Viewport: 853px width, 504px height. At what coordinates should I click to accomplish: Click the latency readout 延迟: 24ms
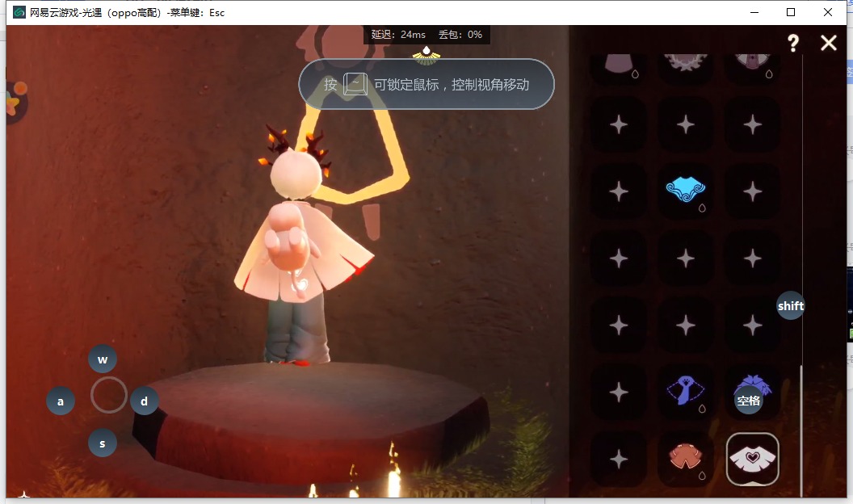click(x=398, y=34)
